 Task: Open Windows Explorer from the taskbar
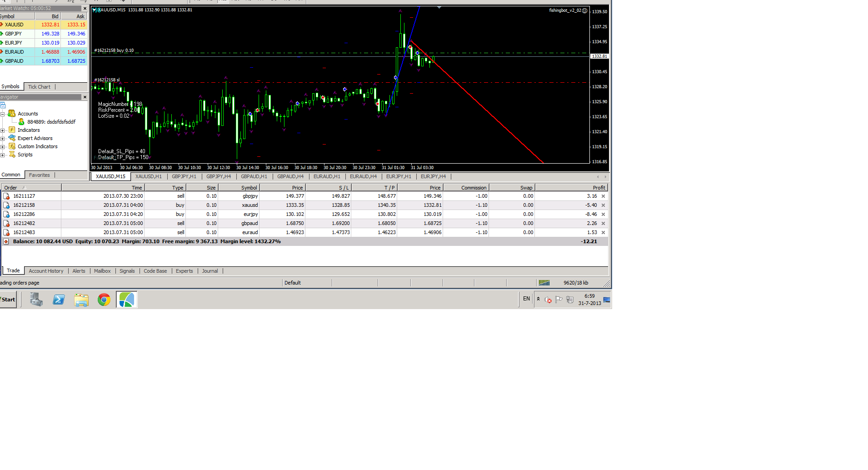[x=81, y=300]
